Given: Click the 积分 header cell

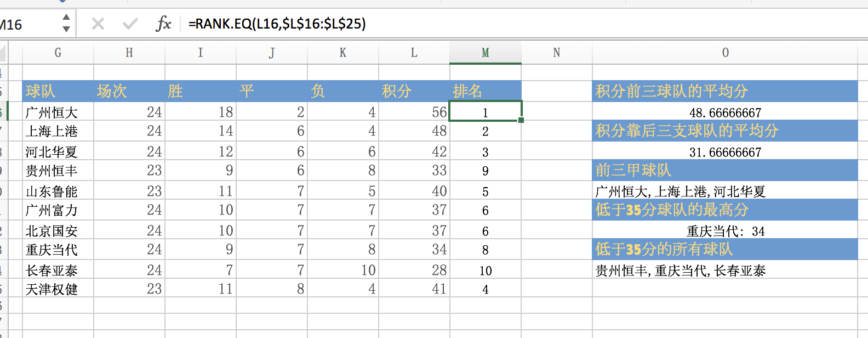Looking at the screenshot, I should pyautogui.click(x=414, y=91).
